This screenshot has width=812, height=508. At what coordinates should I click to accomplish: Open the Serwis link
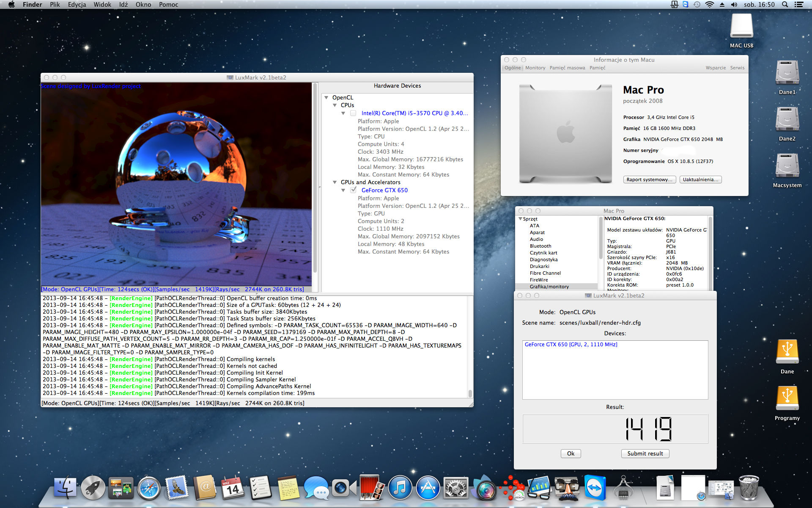click(737, 68)
